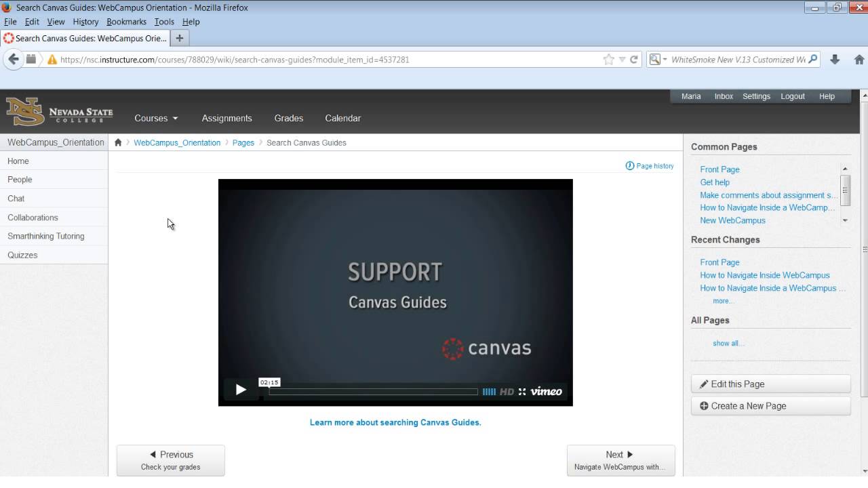
Task: Open the Tools menu
Action: 164,22
